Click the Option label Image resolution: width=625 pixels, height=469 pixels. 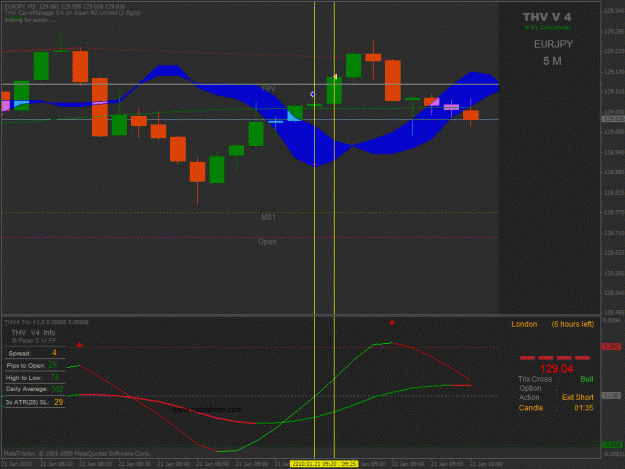[530, 388]
